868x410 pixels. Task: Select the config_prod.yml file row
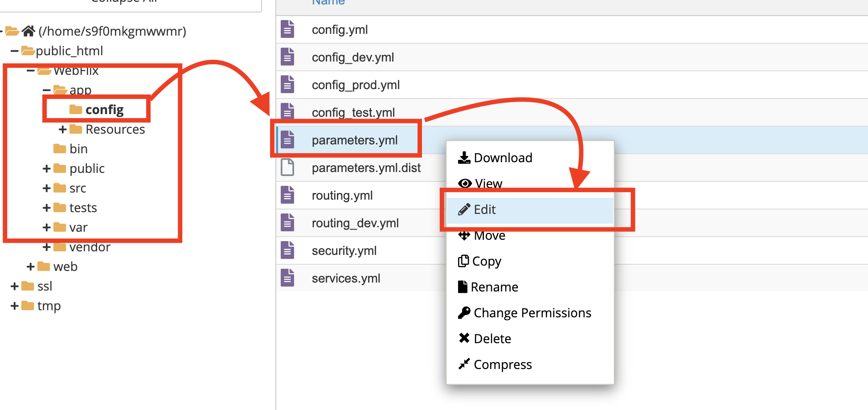click(x=356, y=85)
